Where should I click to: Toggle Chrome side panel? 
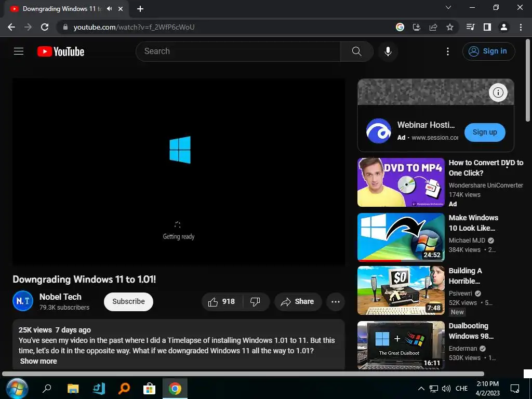(487, 27)
